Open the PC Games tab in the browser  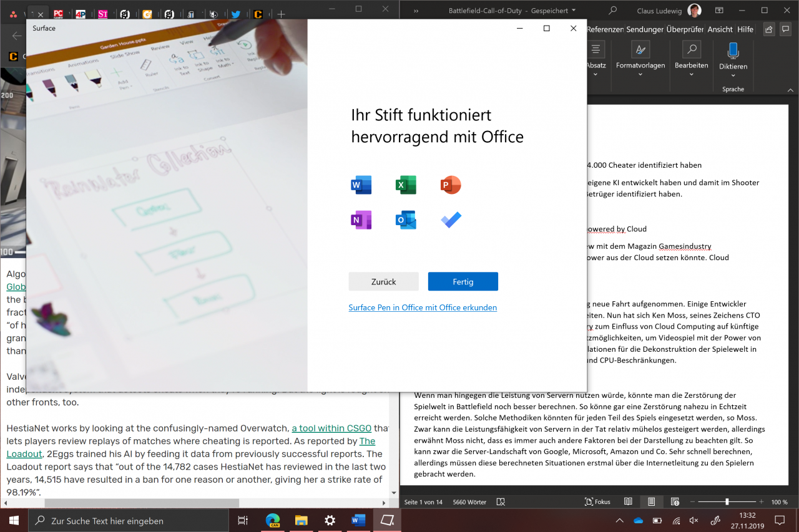[x=58, y=14]
